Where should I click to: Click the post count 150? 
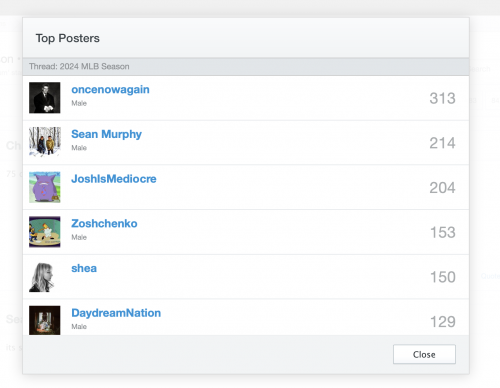(x=443, y=277)
